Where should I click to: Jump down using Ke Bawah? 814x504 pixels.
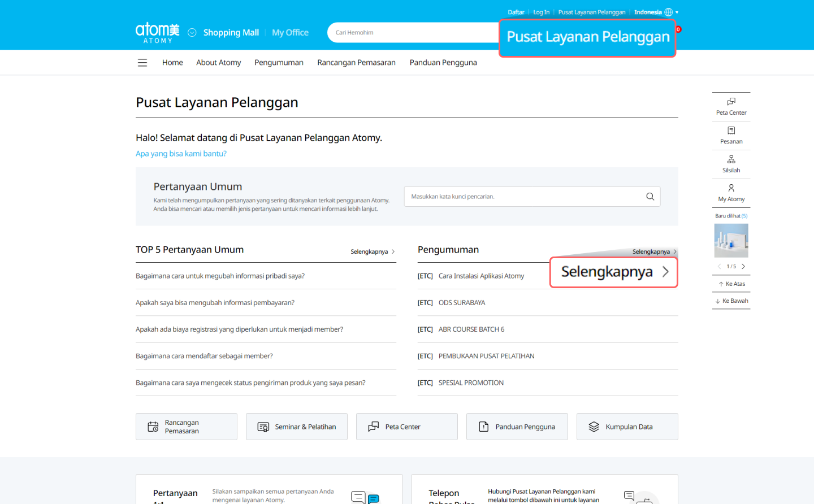click(x=731, y=301)
